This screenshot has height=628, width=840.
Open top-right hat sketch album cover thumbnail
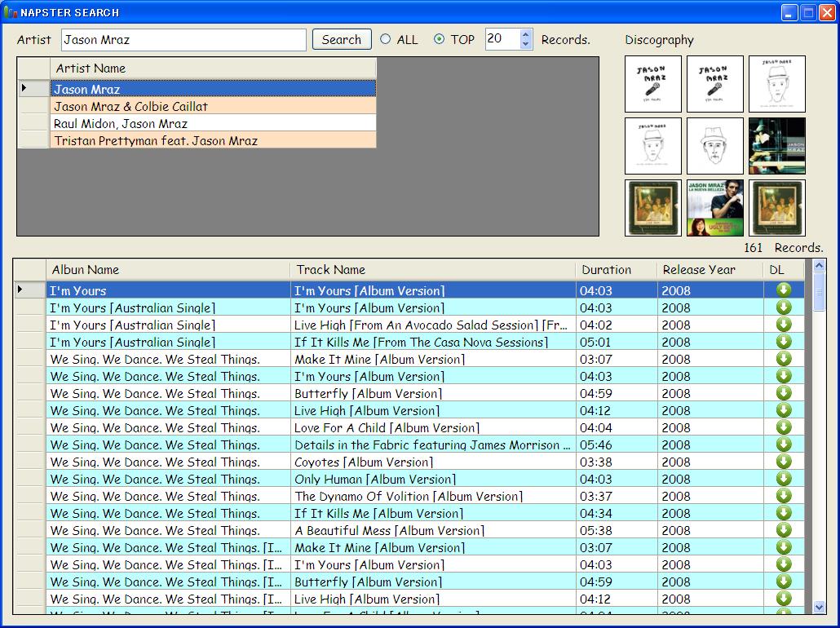[x=776, y=84]
